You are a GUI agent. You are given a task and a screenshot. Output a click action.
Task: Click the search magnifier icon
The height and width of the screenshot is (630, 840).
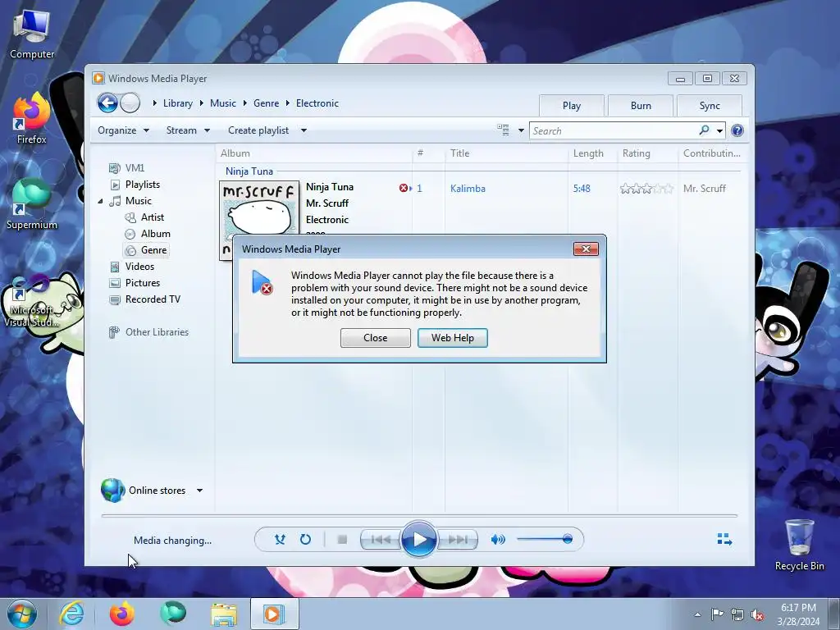point(704,130)
